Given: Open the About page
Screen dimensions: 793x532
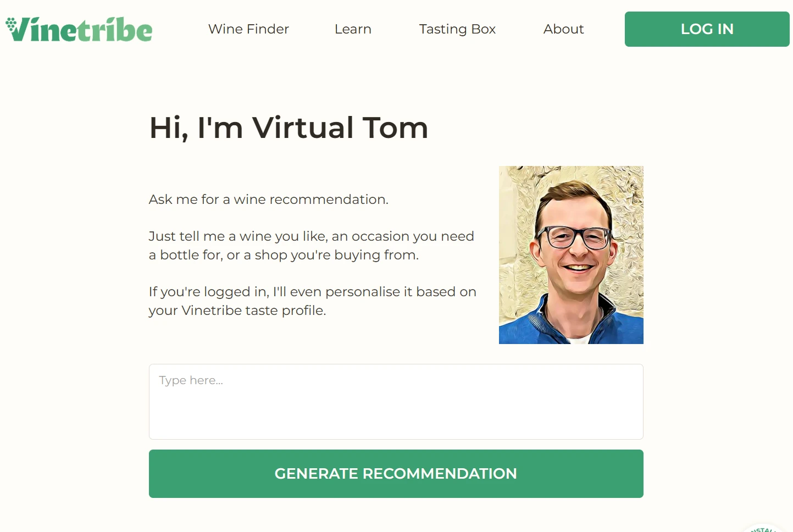Looking at the screenshot, I should [x=563, y=29].
